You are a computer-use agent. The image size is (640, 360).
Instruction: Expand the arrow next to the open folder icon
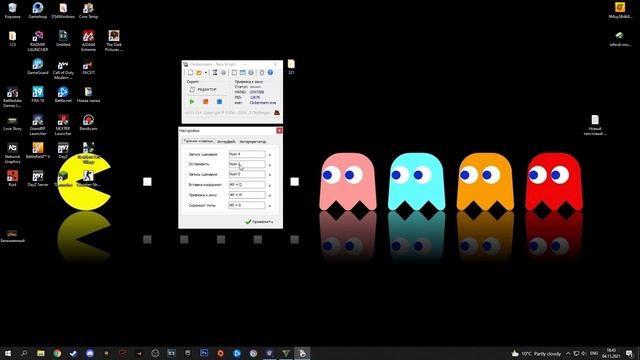coord(206,73)
